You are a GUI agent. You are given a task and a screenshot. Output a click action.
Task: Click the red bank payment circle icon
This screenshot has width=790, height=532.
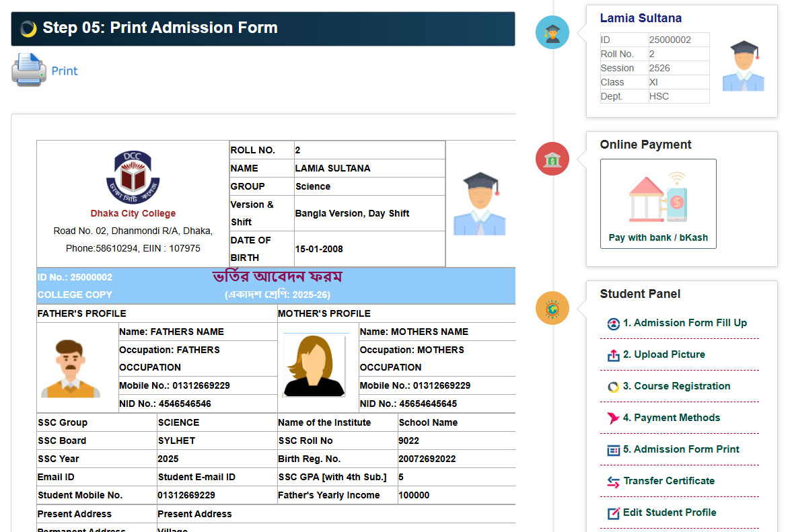[552, 159]
